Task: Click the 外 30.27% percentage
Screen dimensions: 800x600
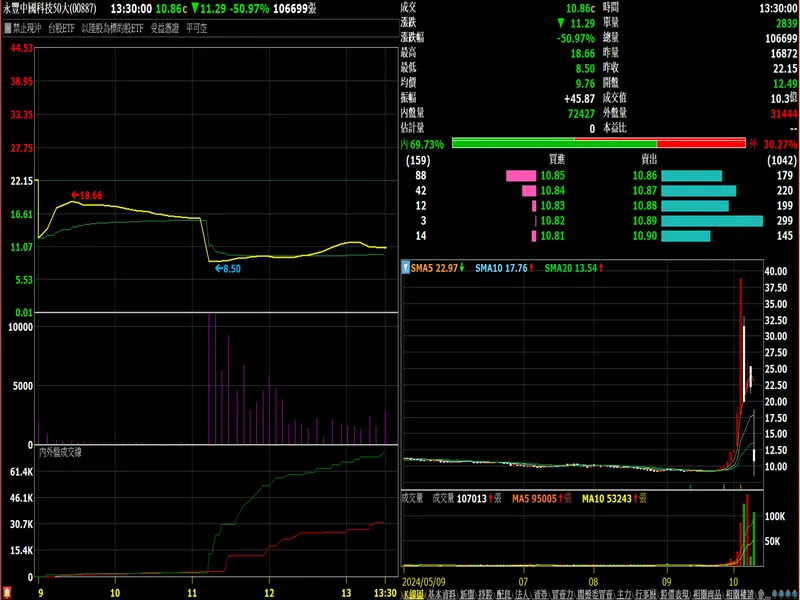Action: pos(773,144)
